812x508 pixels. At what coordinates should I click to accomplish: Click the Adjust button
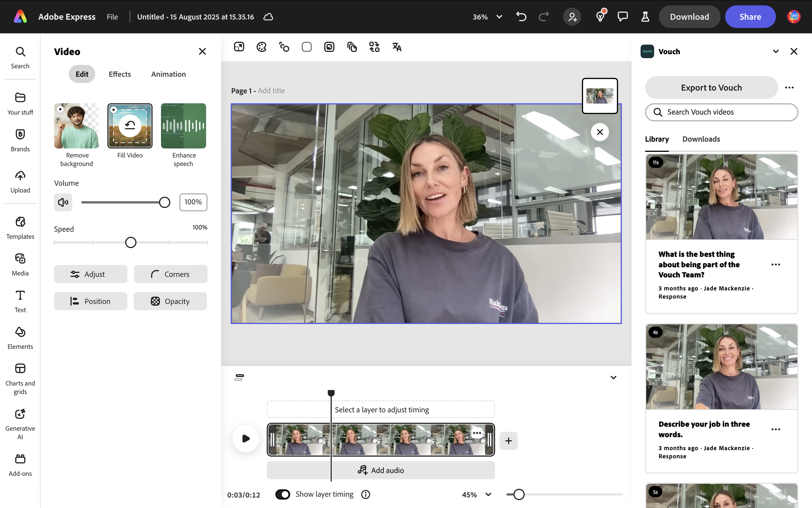pyautogui.click(x=91, y=274)
